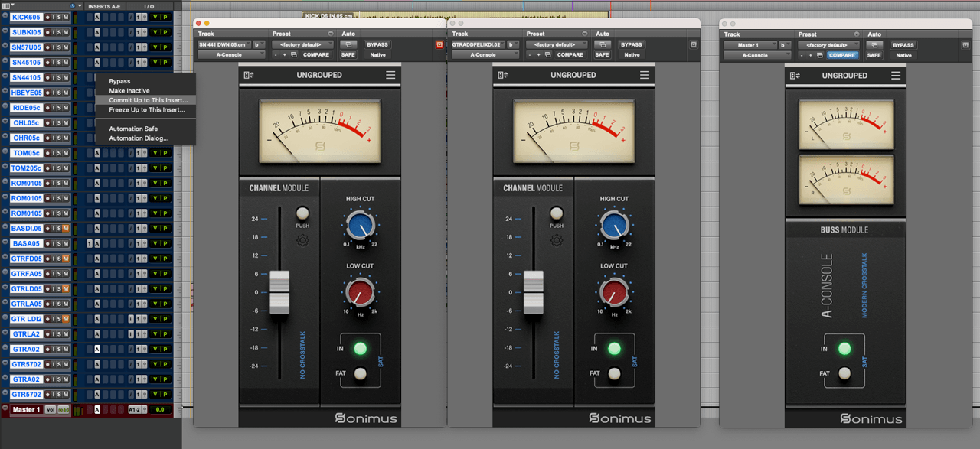Open insert b selector in SN 441 DWN window
Screen dimensions: 980x449
(260, 44)
